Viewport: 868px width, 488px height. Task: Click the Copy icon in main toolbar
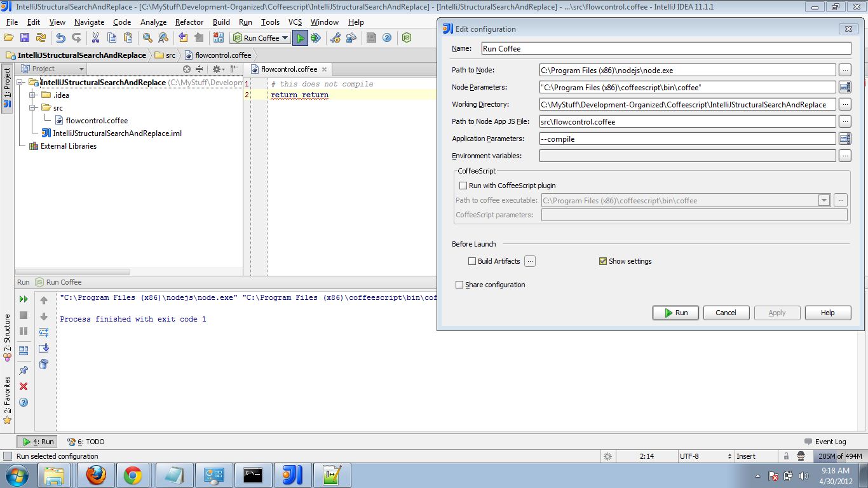[x=112, y=38]
